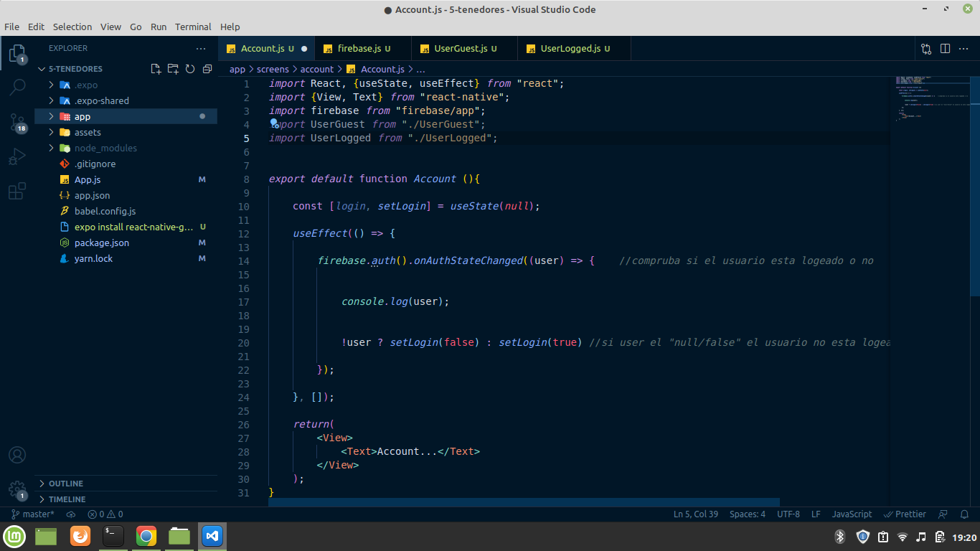Image resolution: width=980 pixels, height=551 pixels.
Task: Collapse all folders in Explorer
Action: [207, 69]
